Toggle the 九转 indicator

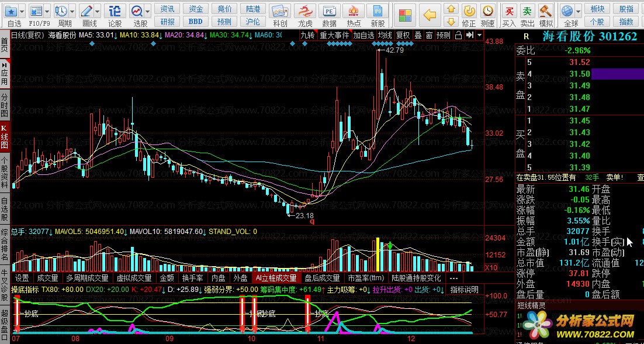(307, 35)
